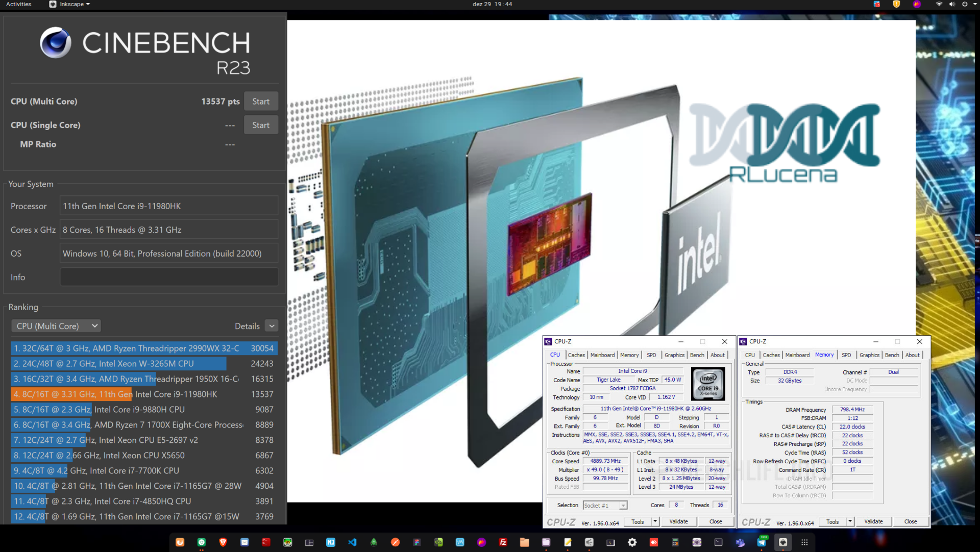980x552 pixels.
Task: Click the volume icon in the top bar
Action: pyautogui.click(x=952, y=4)
